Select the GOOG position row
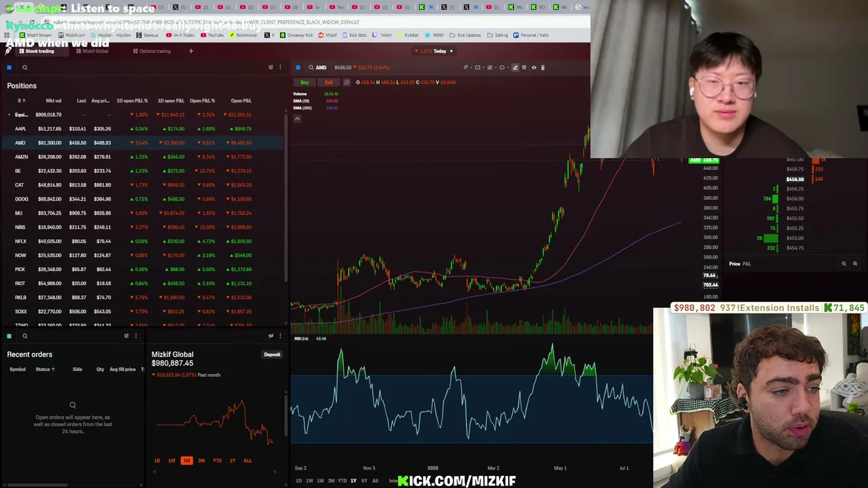868x488 pixels. point(142,199)
